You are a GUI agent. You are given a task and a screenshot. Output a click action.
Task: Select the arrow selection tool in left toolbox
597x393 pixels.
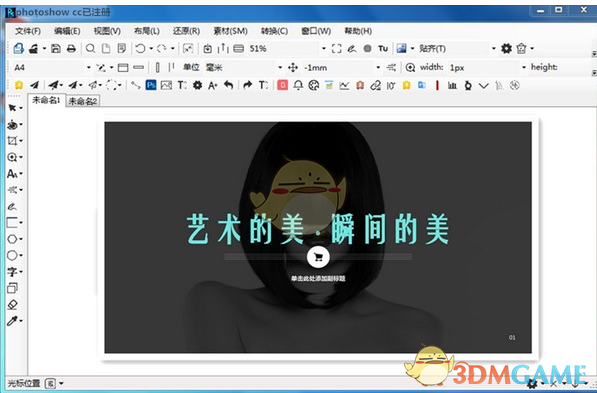coord(12,108)
